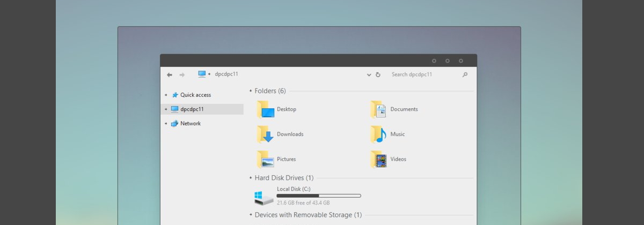The height and width of the screenshot is (225, 644).
Task: Expand the dpcdpc11 tree node
Action: (x=166, y=109)
